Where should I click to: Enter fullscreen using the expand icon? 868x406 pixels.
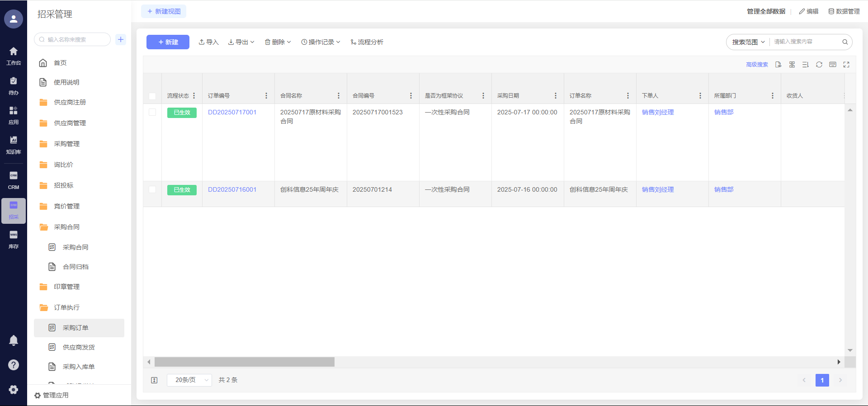coord(846,65)
